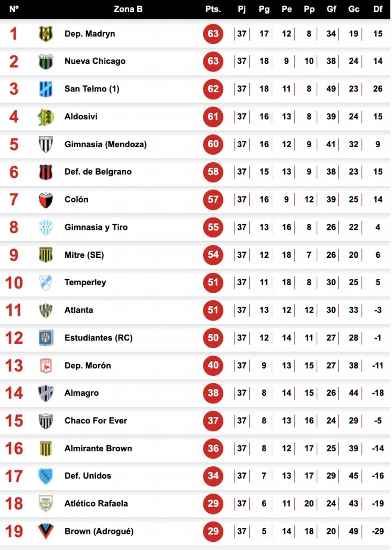Open the Def. de Belgrano team name

coord(98,172)
